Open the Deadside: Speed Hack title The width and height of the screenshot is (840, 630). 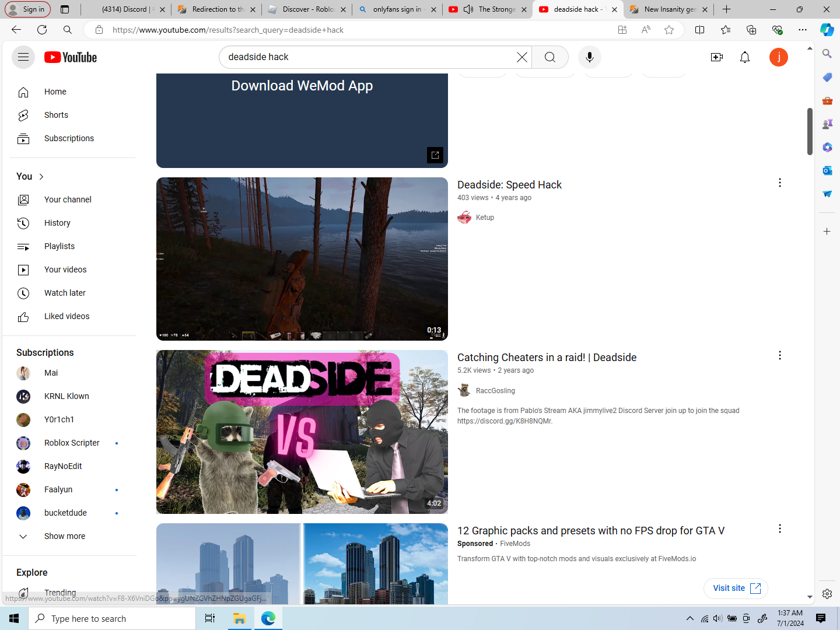click(509, 185)
